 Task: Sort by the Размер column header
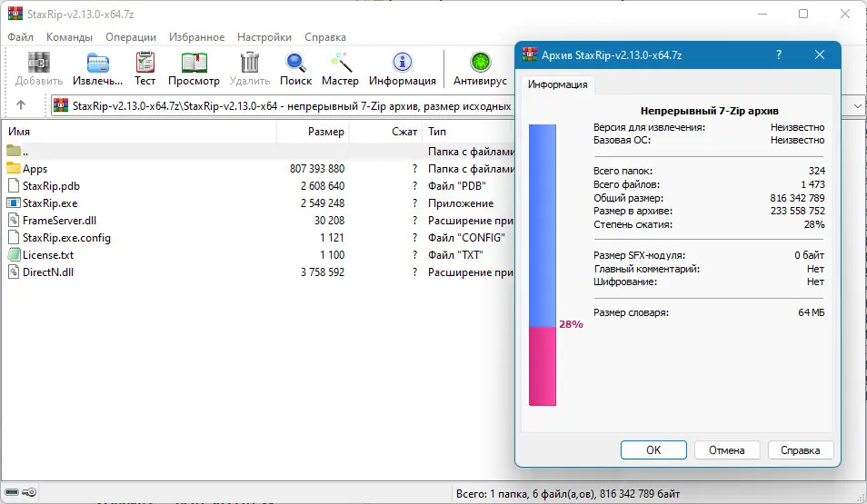click(313, 132)
